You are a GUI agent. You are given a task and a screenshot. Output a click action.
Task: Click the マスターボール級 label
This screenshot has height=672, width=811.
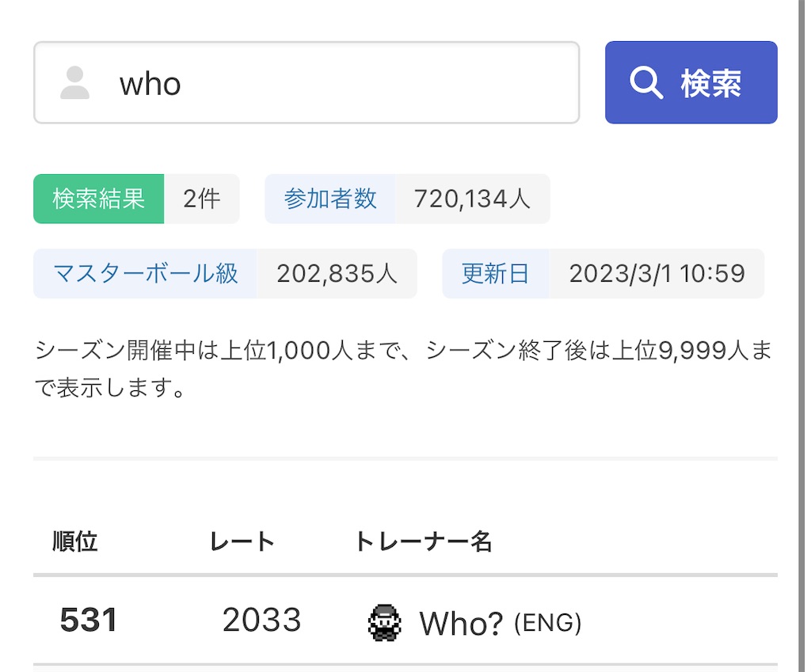[146, 273]
